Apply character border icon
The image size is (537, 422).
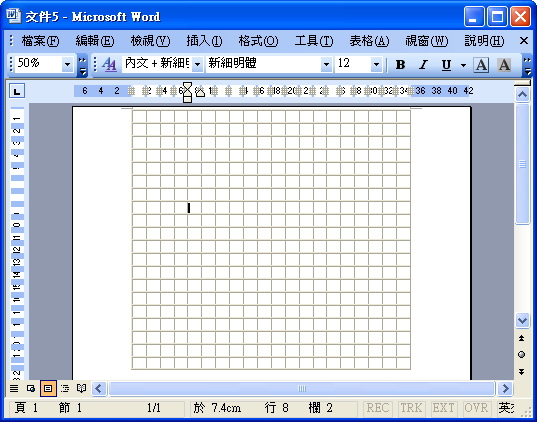[481, 64]
